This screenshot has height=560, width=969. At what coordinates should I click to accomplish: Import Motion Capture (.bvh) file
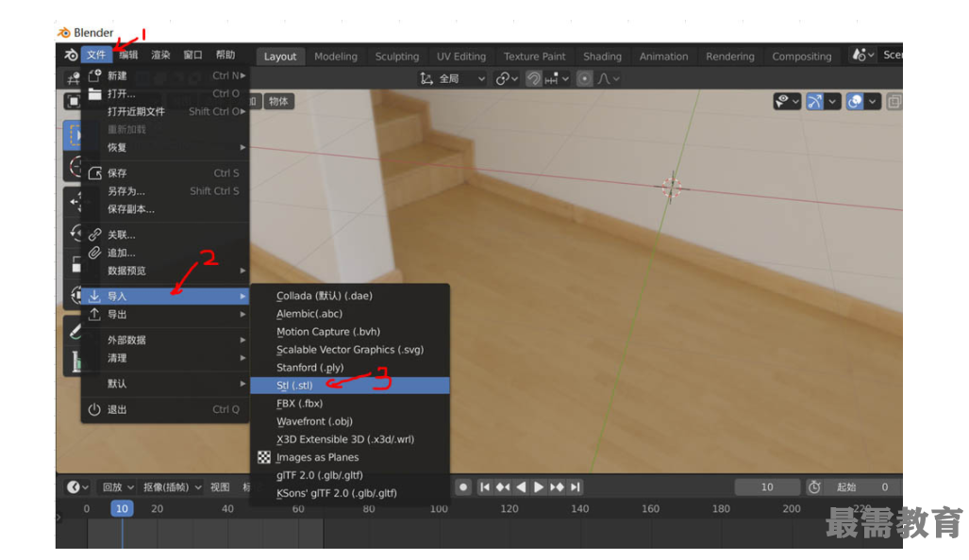[350, 332]
